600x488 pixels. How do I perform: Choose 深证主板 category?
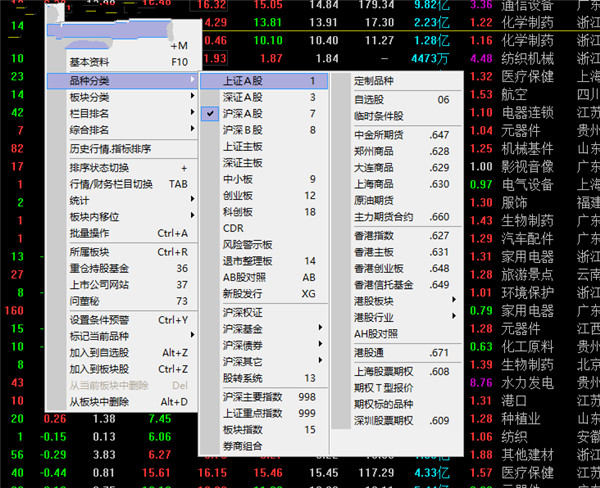click(264, 163)
